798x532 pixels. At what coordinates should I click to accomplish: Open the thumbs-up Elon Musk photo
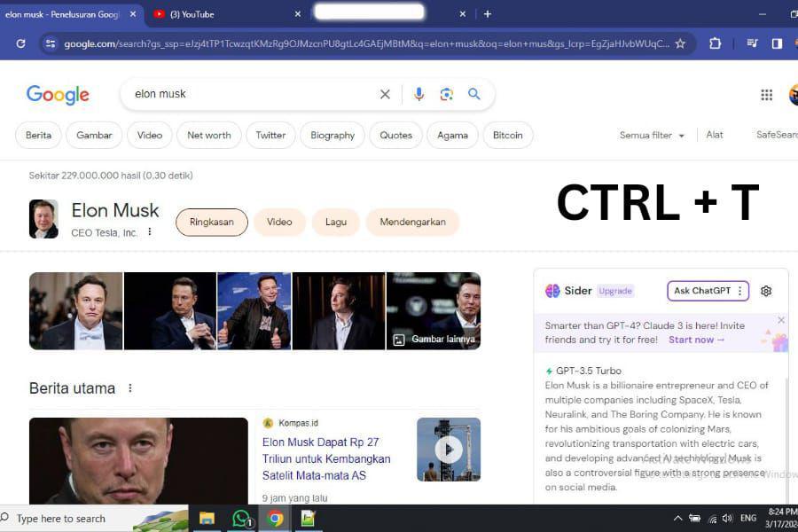(254, 311)
